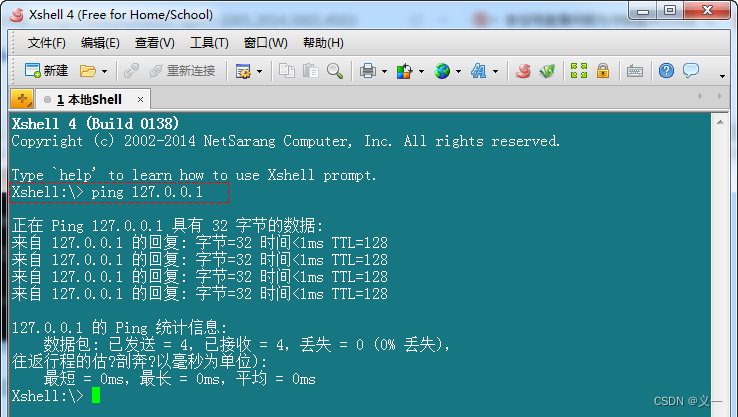Click the copy icon in toolbar
This screenshot has height=417, width=738.
click(287, 71)
